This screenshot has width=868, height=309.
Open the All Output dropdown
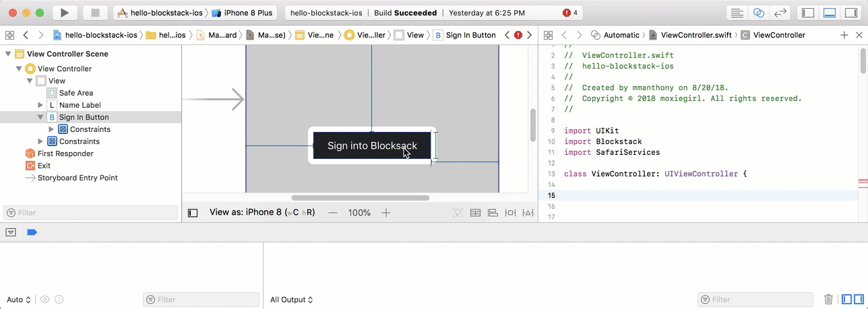[x=291, y=300]
